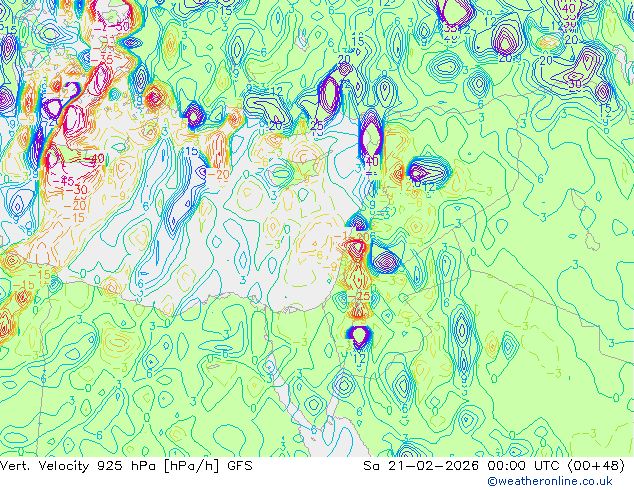Click the 'Sa 21-02-2026 00:00 UTC (00+48)' timestamp
Viewport: 634px width, 490px height.
(494, 466)
